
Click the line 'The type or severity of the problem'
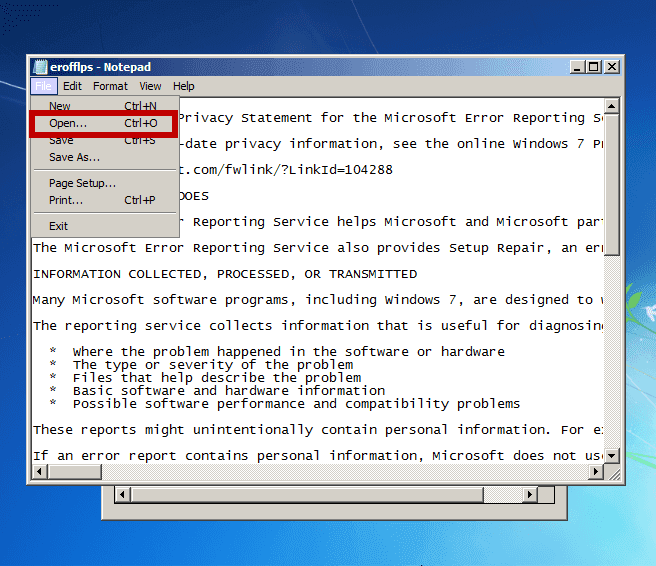click(x=213, y=365)
